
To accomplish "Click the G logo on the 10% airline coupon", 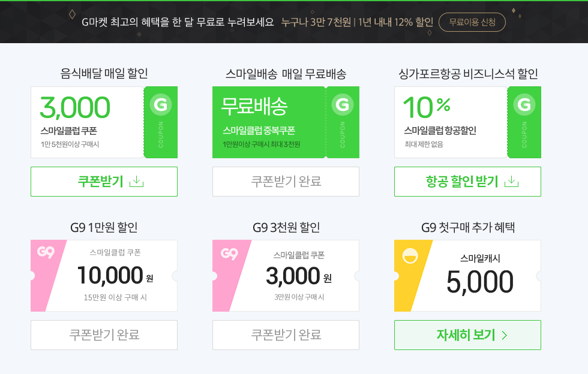I will coord(524,105).
